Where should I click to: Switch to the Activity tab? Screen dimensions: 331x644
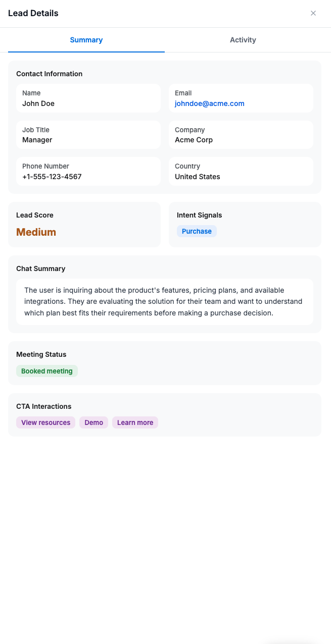click(x=243, y=40)
